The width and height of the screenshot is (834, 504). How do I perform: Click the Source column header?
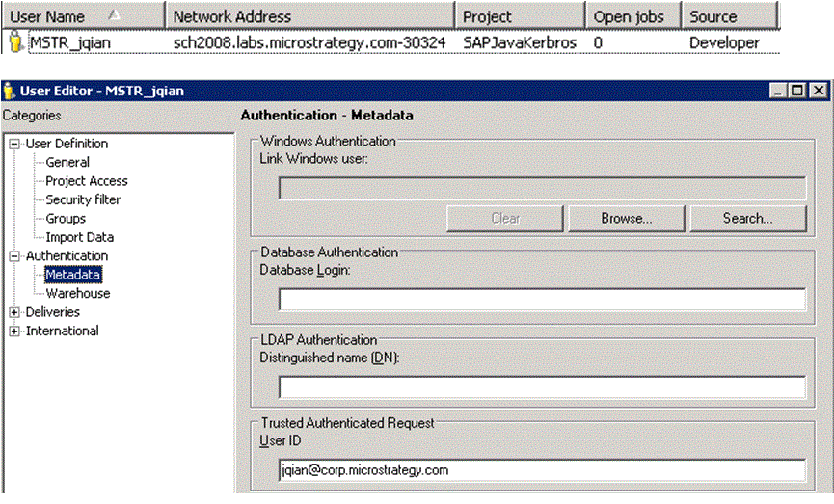pyautogui.click(x=730, y=16)
